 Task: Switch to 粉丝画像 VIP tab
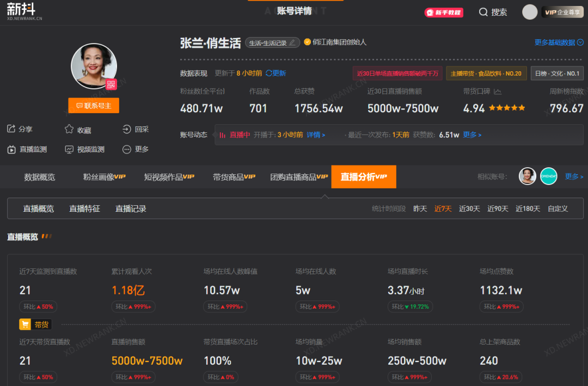coord(104,177)
